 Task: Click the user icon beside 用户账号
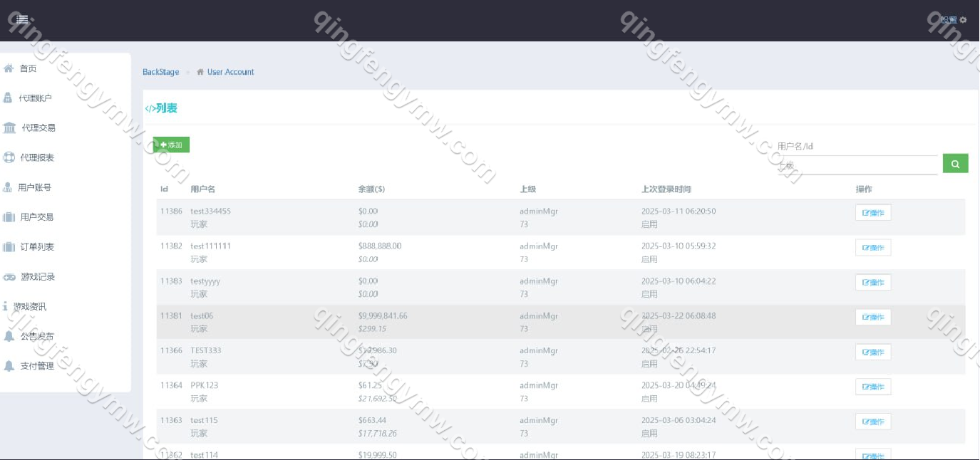[8, 187]
